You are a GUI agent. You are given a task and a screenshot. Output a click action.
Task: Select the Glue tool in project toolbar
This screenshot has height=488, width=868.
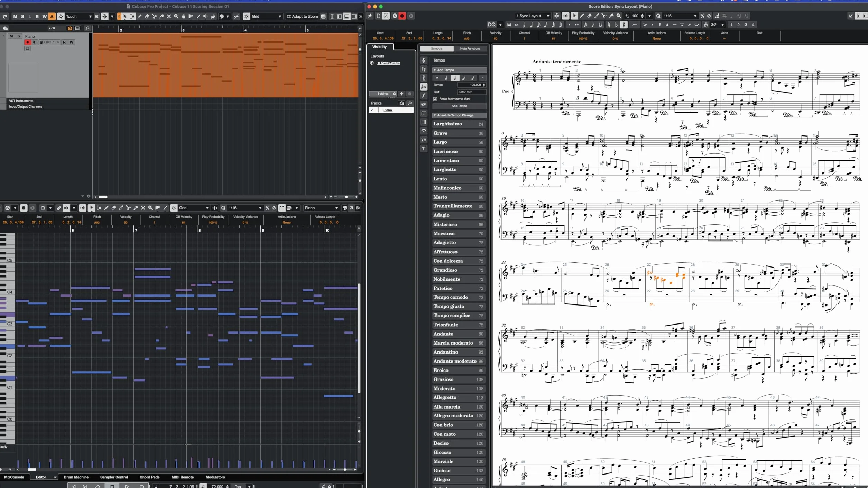pos(161,16)
